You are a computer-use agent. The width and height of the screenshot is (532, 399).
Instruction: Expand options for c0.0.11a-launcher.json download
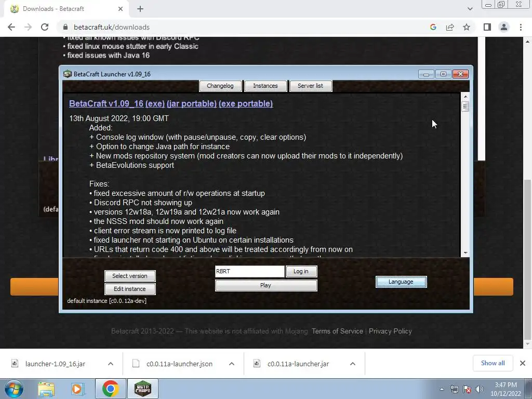tap(232, 364)
